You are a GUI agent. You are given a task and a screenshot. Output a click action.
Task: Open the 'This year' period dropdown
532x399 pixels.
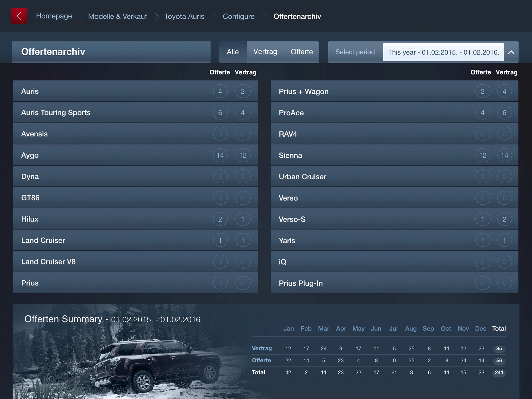pos(443,52)
